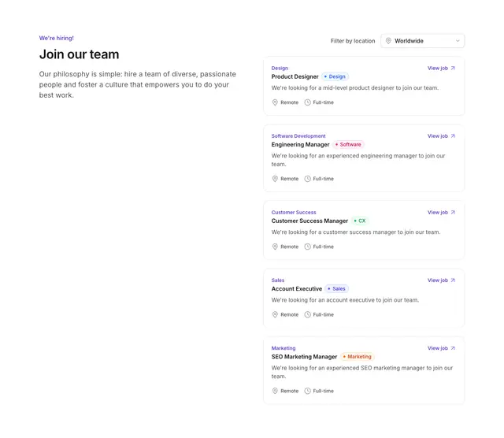Click the Software Development department label
Image resolution: width=504 pixels, height=438 pixels.
[298, 136]
